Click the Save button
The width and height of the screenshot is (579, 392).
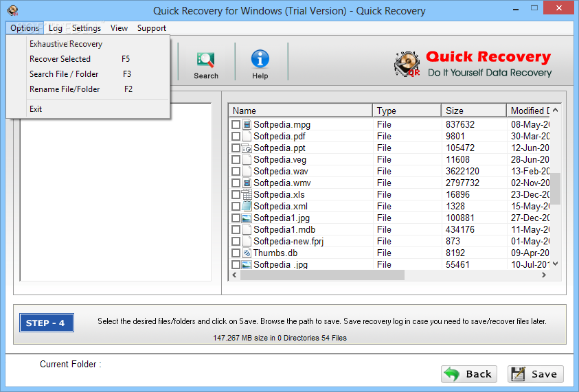536,374
